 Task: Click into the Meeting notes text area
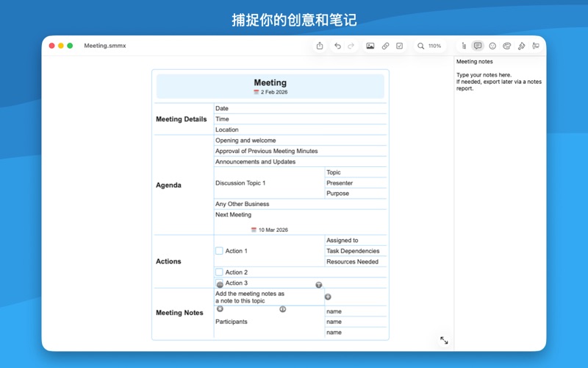499,81
